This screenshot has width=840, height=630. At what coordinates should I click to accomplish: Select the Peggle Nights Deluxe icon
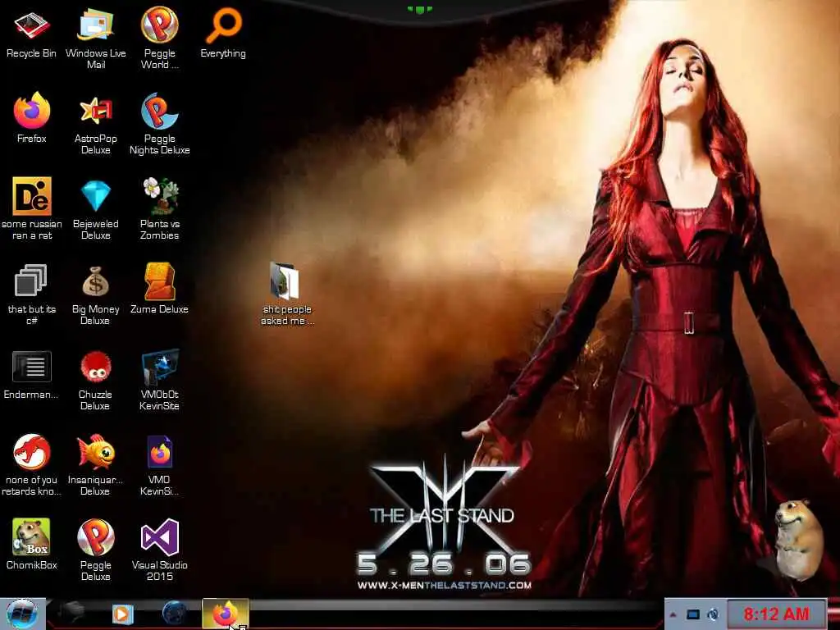(x=160, y=125)
